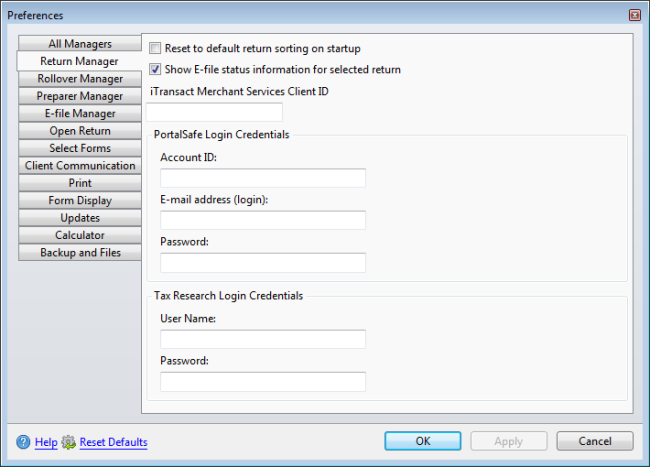Viewport: 650px width, 467px height.
Task: Click the blue Help question mark icon
Action: 23,442
